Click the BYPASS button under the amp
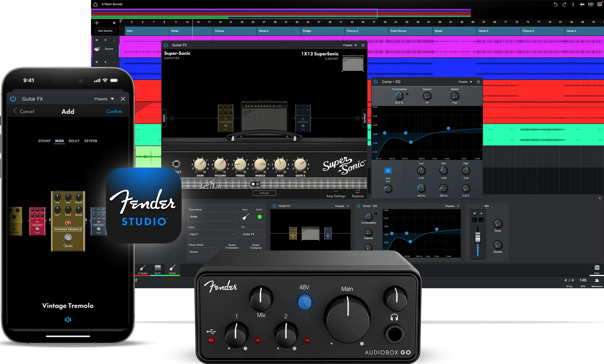This screenshot has width=604, height=364. point(264,193)
